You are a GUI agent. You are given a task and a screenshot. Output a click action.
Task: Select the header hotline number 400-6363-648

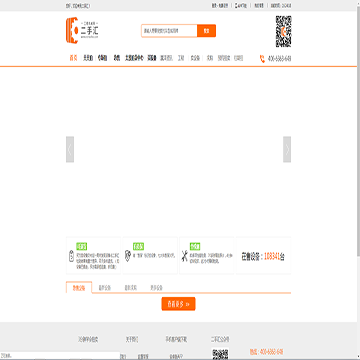click(279, 59)
